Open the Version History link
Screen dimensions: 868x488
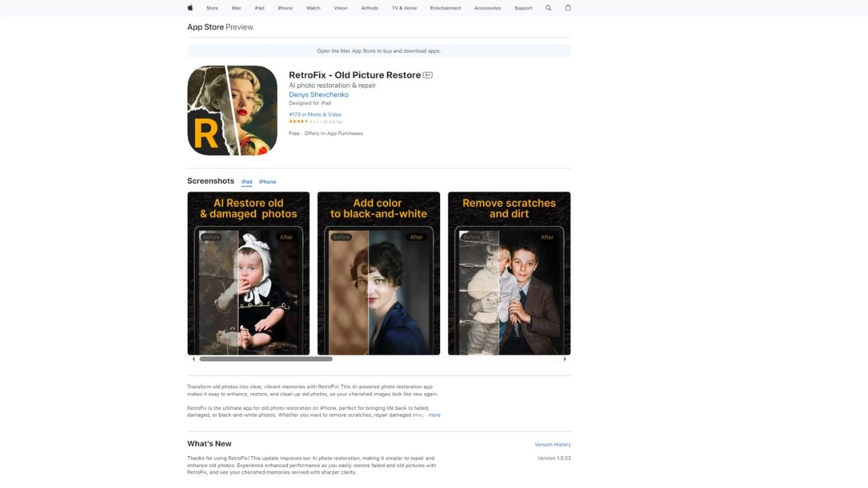553,445
